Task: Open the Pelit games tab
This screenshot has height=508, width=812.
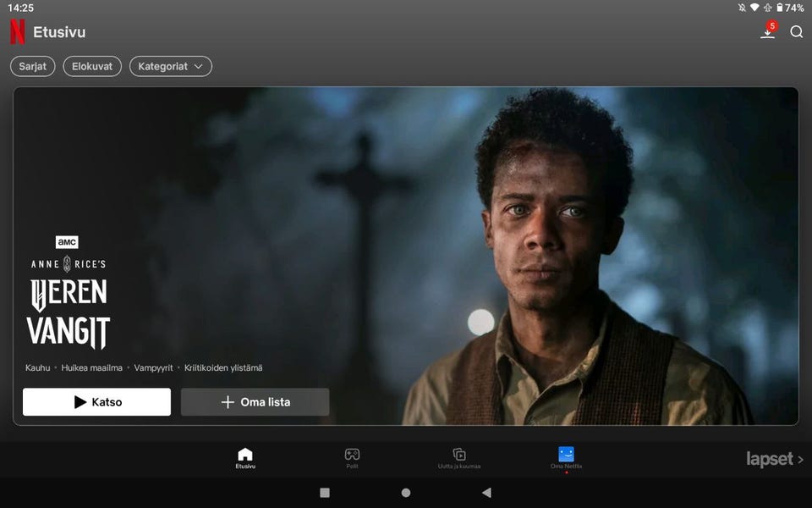Action: pos(352,459)
